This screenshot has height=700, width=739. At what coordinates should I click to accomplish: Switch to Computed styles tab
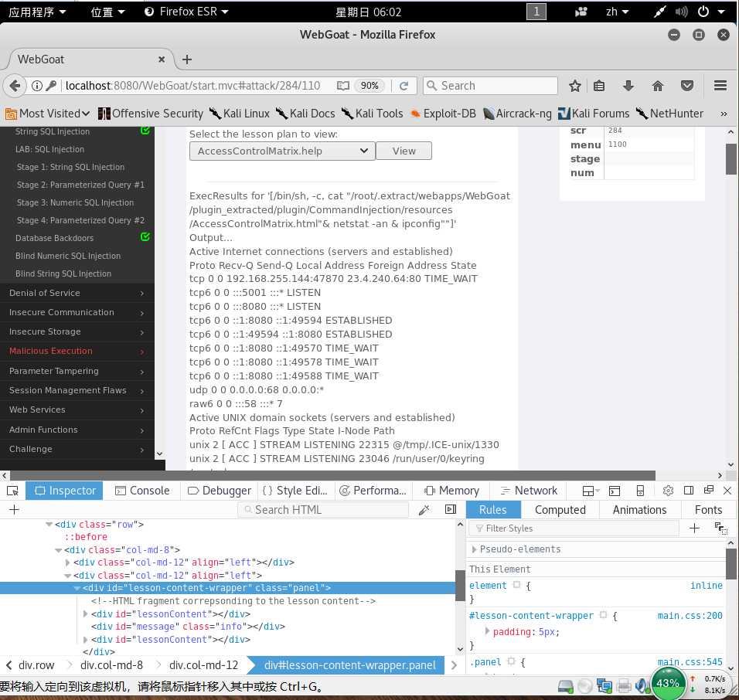(560, 510)
